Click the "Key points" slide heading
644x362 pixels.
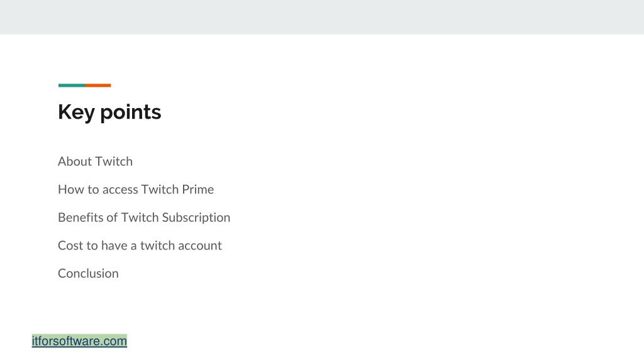tap(109, 112)
